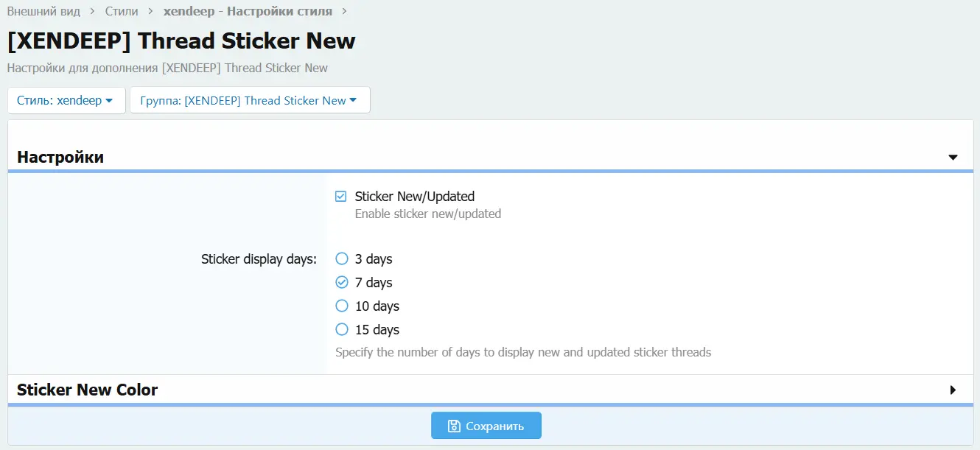Click the 15 days label text
Image resolution: width=980 pixels, height=450 pixels.
377,330
